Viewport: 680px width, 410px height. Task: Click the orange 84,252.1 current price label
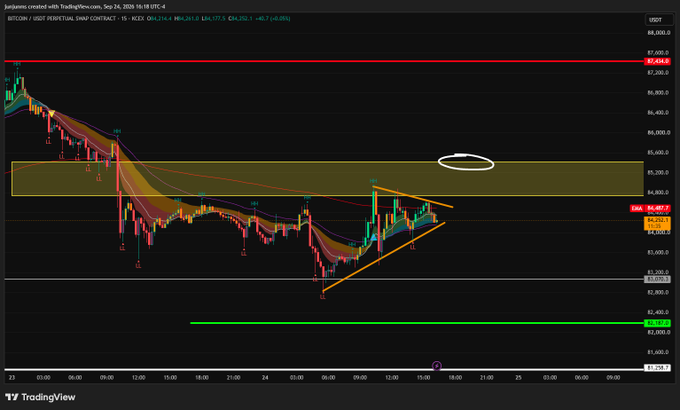pos(658,223)
